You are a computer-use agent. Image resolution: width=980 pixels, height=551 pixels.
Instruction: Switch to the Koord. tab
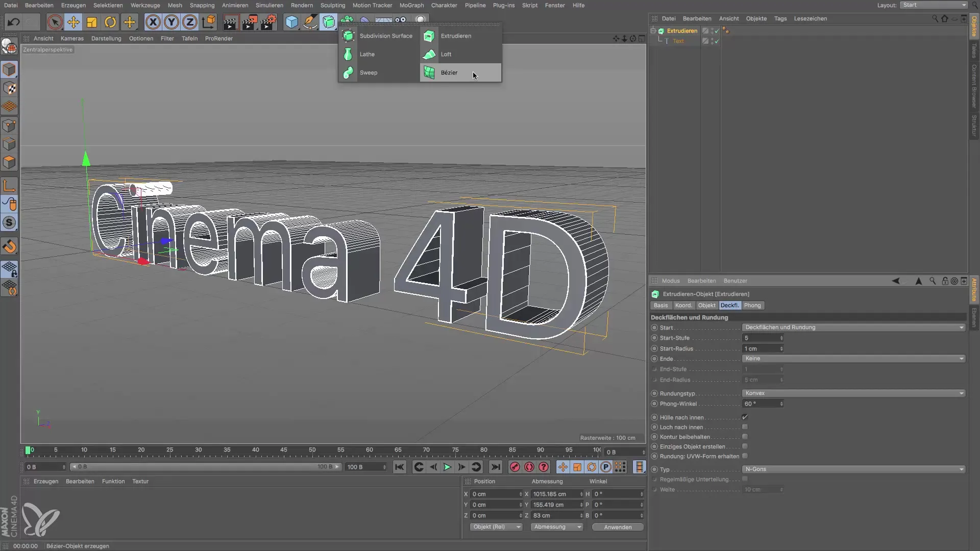click(683, 306)
